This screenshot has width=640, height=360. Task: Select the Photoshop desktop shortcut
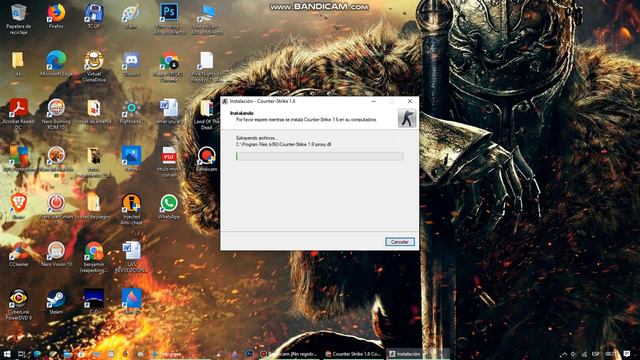[169, 19]
